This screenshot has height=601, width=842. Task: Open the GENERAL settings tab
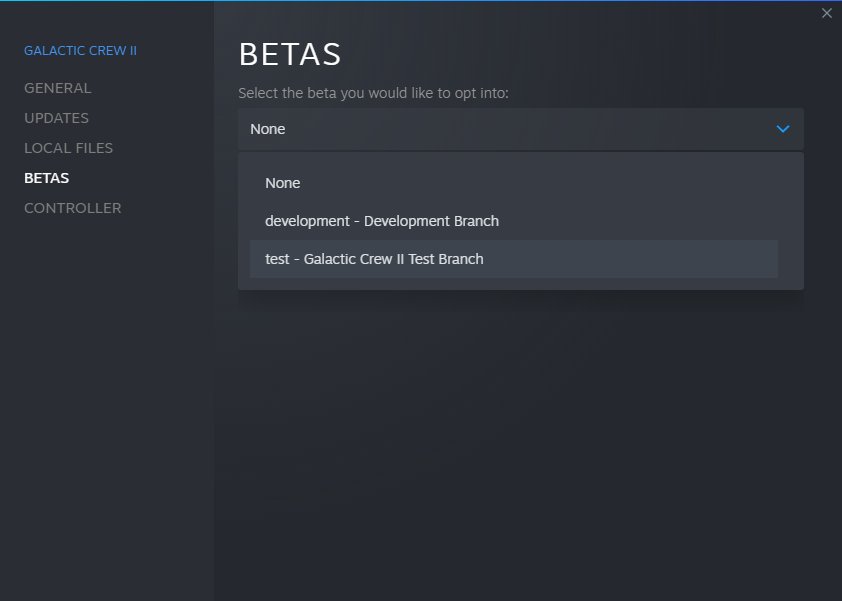pyautogui.click(x=57, y=88)
